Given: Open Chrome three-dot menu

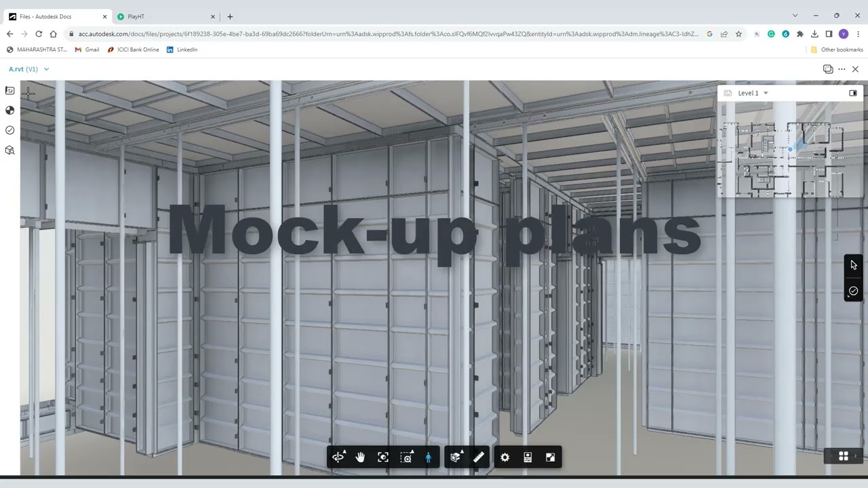Looking at the screenshot, I should 858,34.
